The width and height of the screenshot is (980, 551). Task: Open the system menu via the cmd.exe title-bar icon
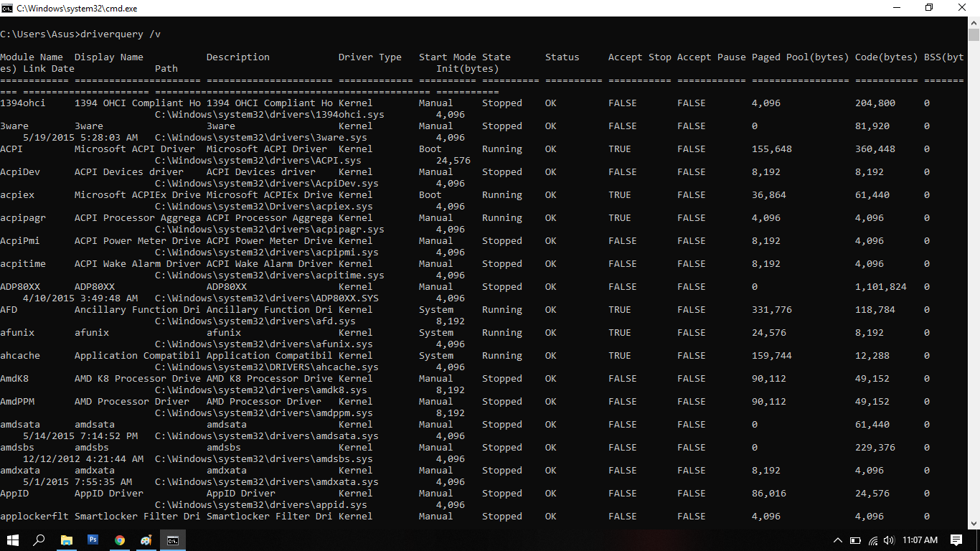click(x=7, y=8)
